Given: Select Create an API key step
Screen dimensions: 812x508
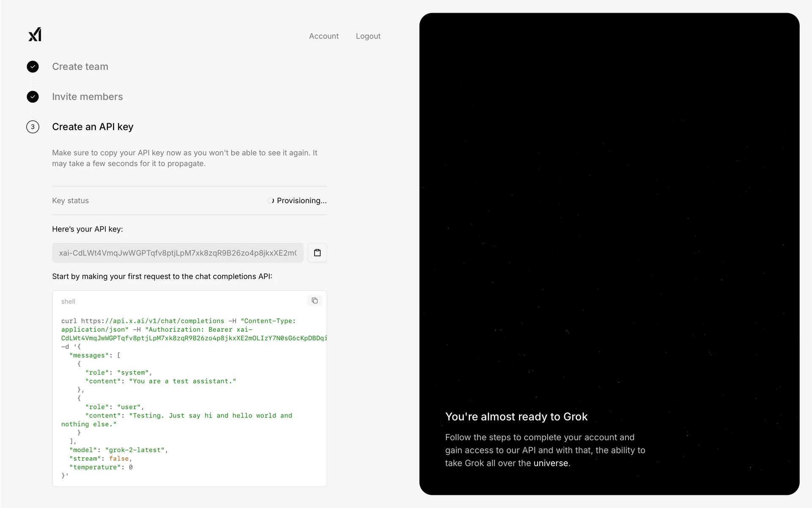Looking at the screenshot, I should (x=93, y=127).
